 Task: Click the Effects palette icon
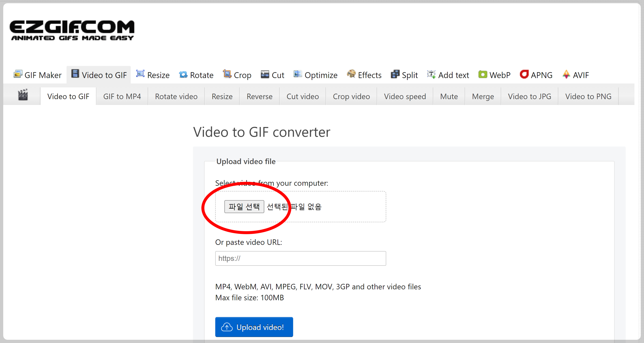[x=351, y=74]
